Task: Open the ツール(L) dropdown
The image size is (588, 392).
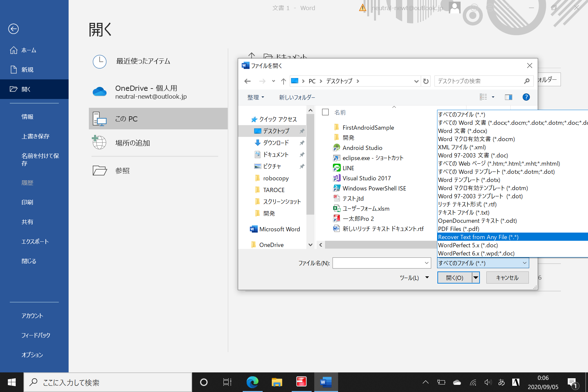Action: click(x=414, y=278)
